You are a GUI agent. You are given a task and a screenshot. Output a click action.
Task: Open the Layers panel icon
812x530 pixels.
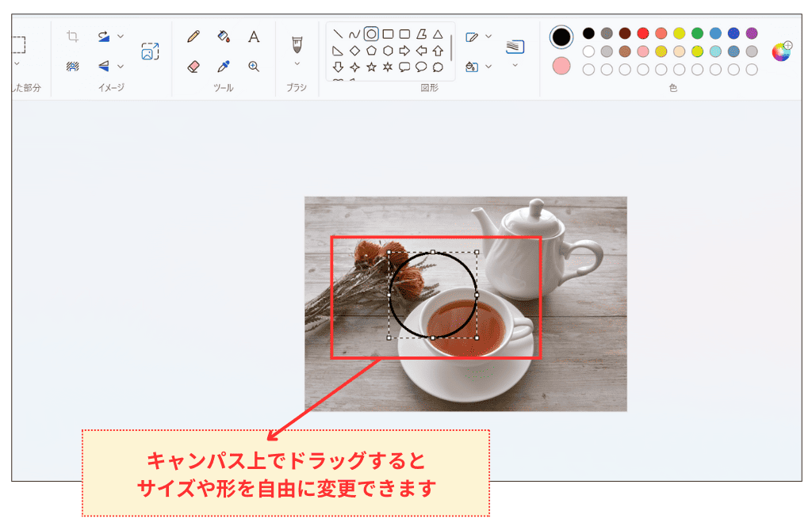tap(515, 48)
